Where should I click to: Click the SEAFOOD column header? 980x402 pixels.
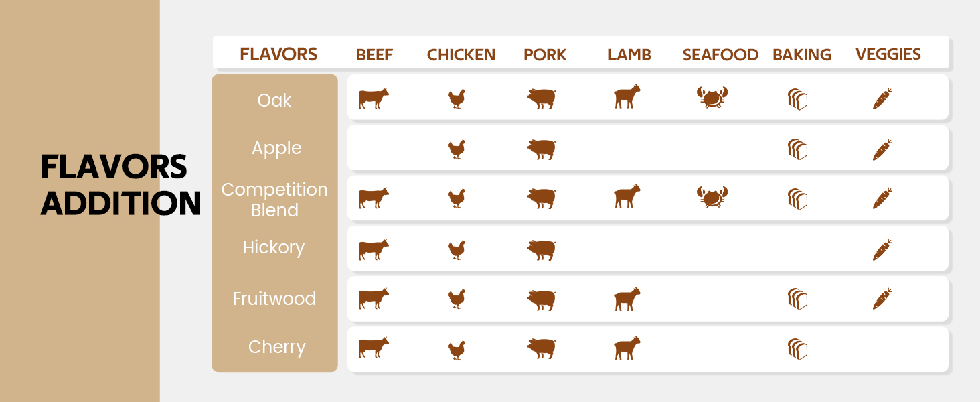[720, 55]
